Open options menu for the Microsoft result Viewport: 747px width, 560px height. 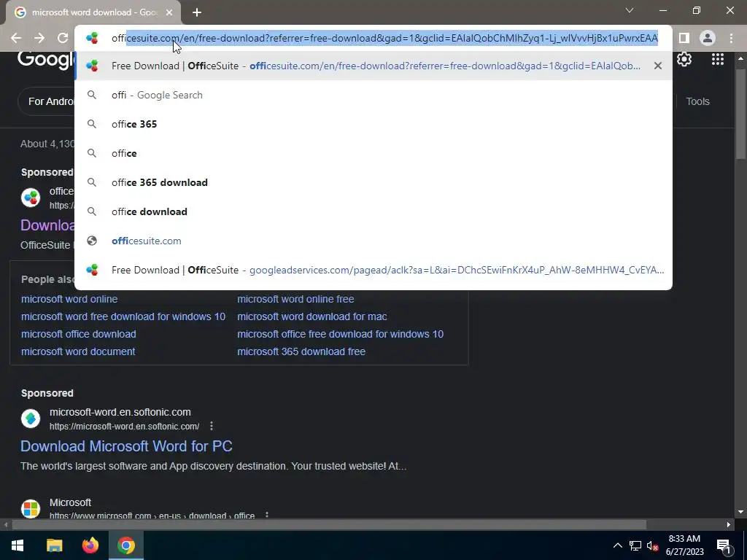[x=267, y=516]
